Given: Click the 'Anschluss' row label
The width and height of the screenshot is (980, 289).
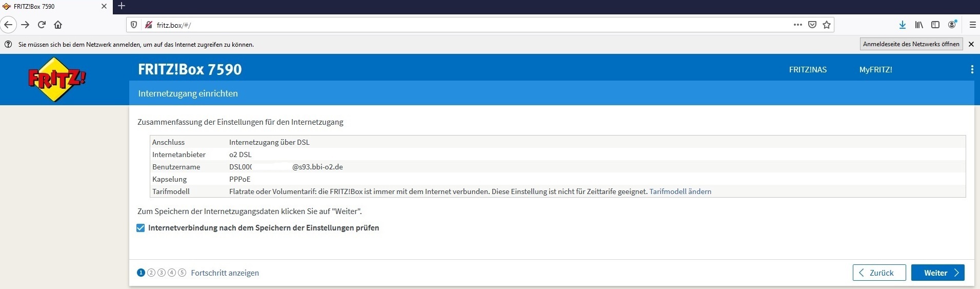Looking at the screenshot, I should 168,142.
